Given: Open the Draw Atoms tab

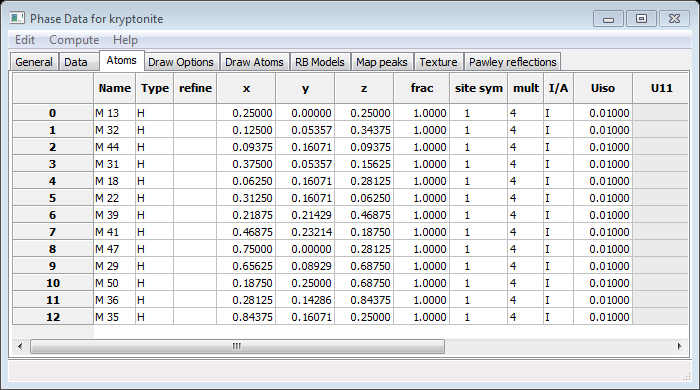Looking at the screenshot, I should (x=254, y=62).
